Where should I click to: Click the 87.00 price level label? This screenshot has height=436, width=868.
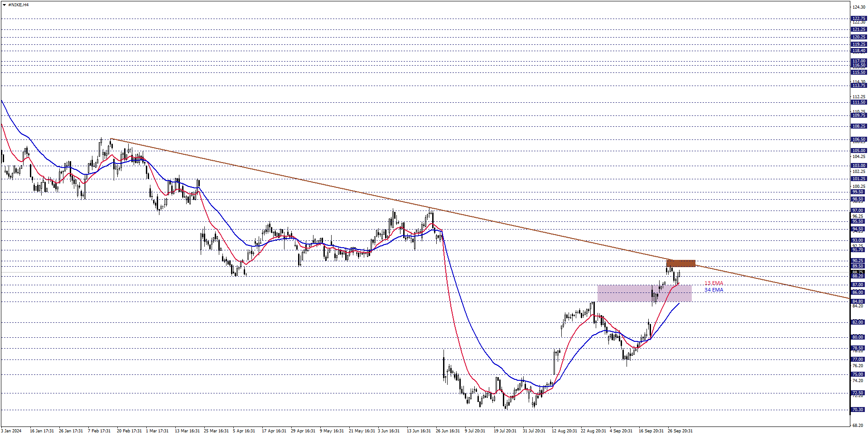[858, 285]
